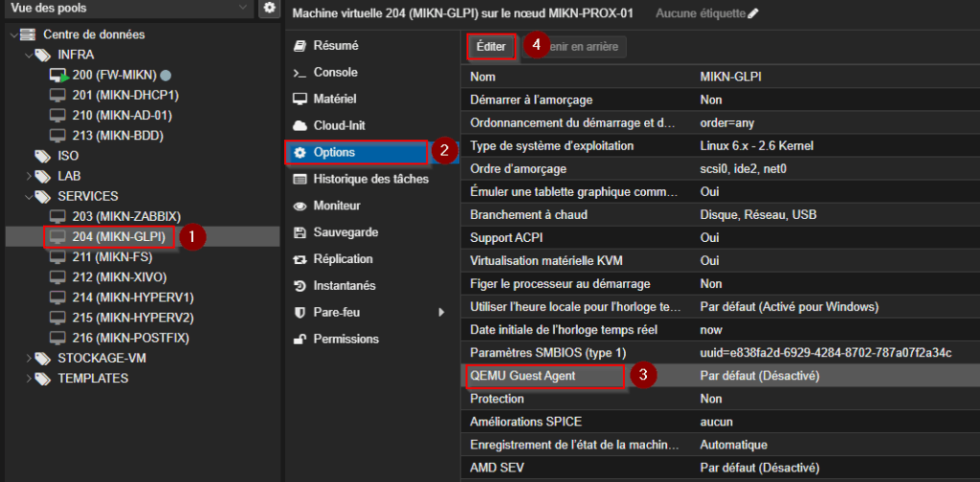Select VM 213 (MIKN-BDD) in tree
Image resolution: width=980 pixels, height=482 pixels.
coord(118,136)
